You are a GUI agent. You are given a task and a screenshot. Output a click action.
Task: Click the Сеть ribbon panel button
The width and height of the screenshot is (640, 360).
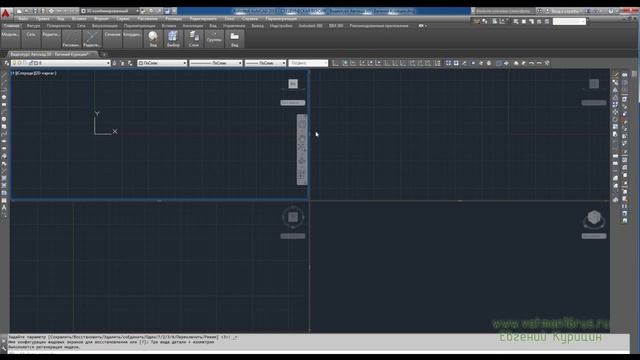tap(31, 39)
